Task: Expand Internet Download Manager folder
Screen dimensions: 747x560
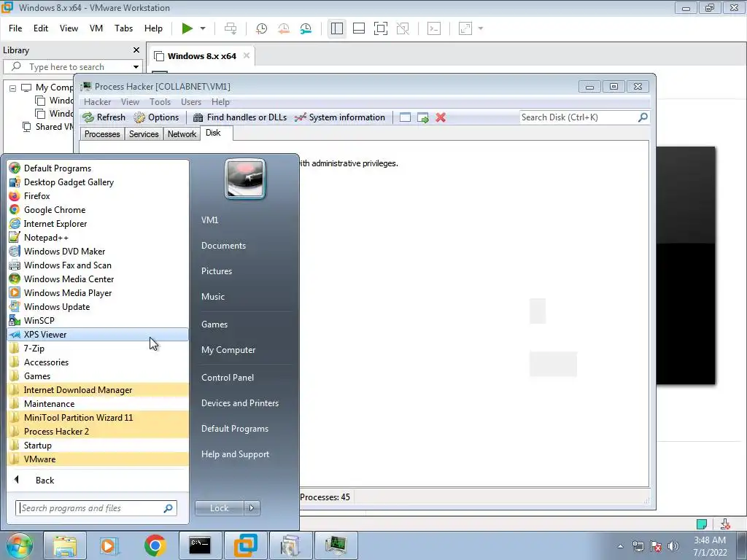Action: (x=98, y=389)
